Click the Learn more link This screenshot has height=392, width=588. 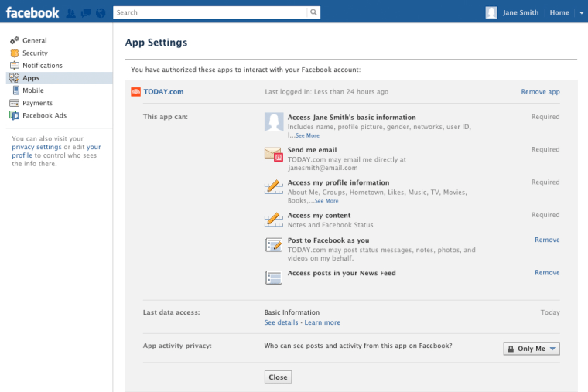(322, 322)
